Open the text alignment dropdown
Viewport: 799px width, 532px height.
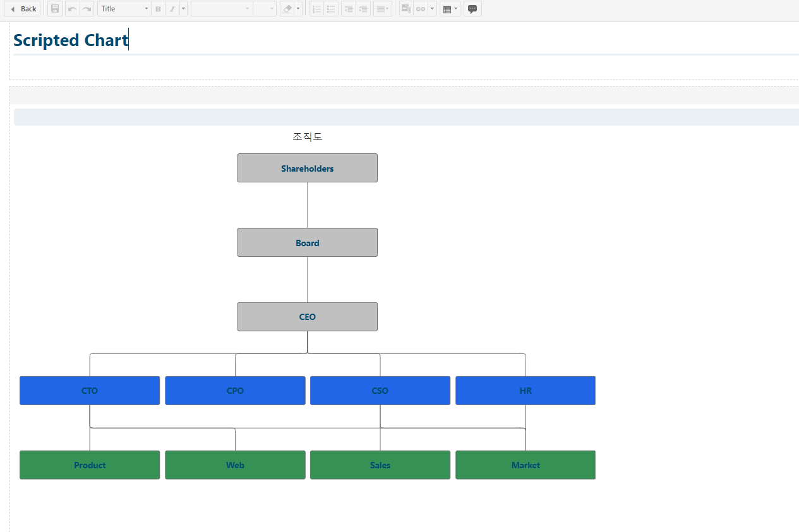[382, 9]
